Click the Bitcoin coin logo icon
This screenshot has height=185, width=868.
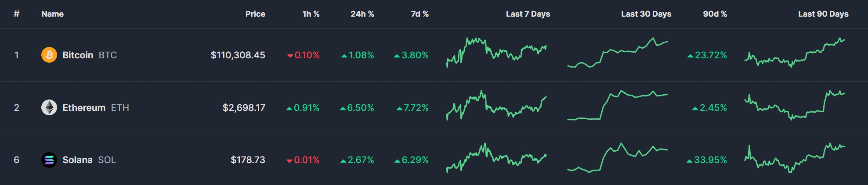tap(49, 55)
